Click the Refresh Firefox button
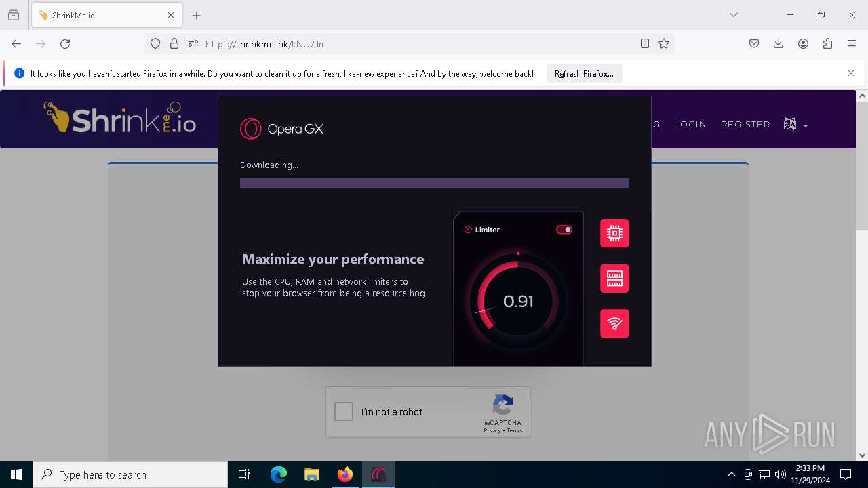This screenshot has width=868, height=488. (584, 74)
